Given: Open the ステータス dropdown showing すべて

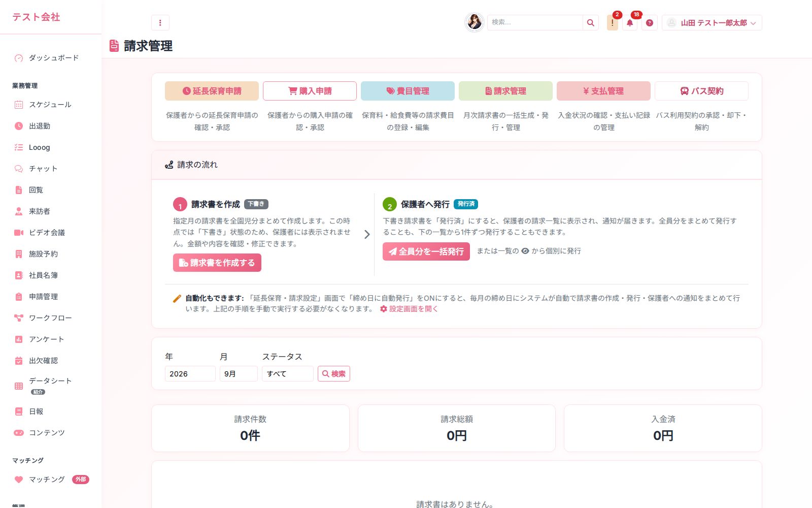Looking at the screenshot, I should pos(288,374).
